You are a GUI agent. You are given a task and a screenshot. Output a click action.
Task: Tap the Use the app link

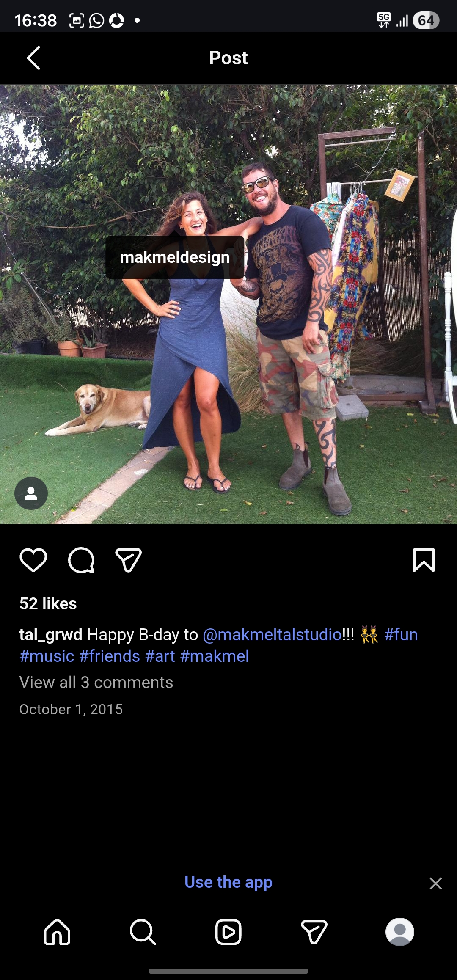(228, 882)
